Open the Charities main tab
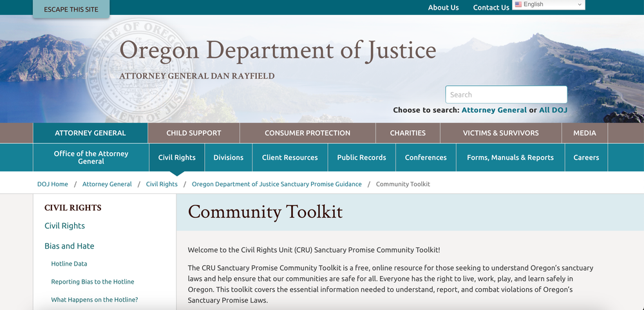 point(408,133)
